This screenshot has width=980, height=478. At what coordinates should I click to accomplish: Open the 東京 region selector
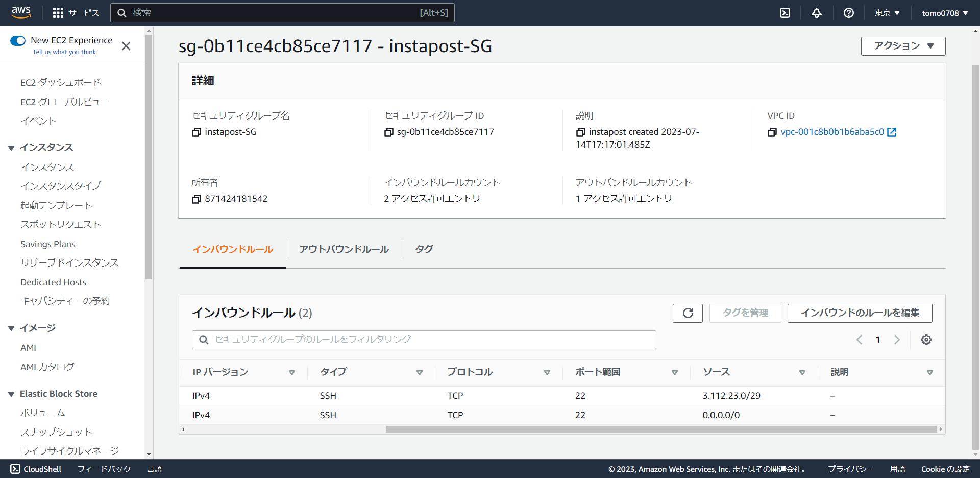[886, 13]
